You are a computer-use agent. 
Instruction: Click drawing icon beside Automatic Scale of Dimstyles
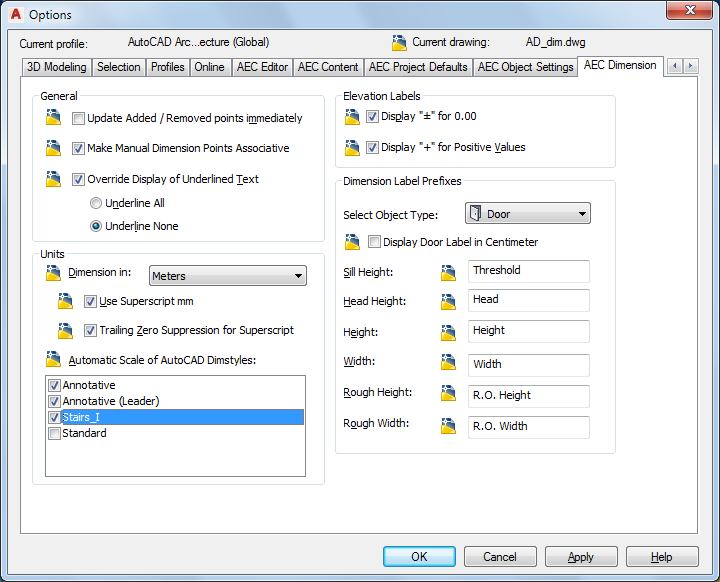(x=53, y=359)
